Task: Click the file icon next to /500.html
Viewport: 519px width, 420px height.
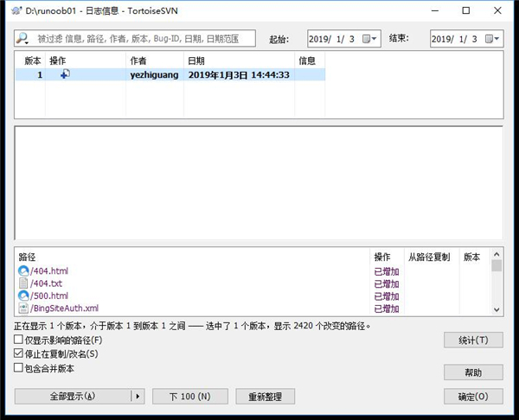Action: pyautogui.click(x=23, y=296)
